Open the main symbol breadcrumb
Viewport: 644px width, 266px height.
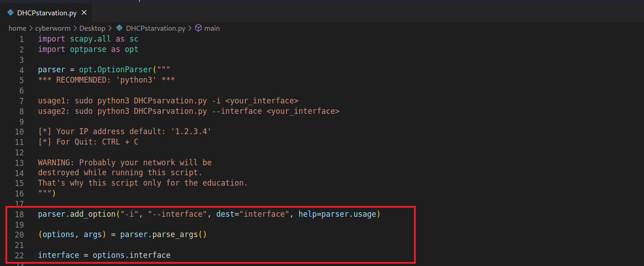point(212,28)
